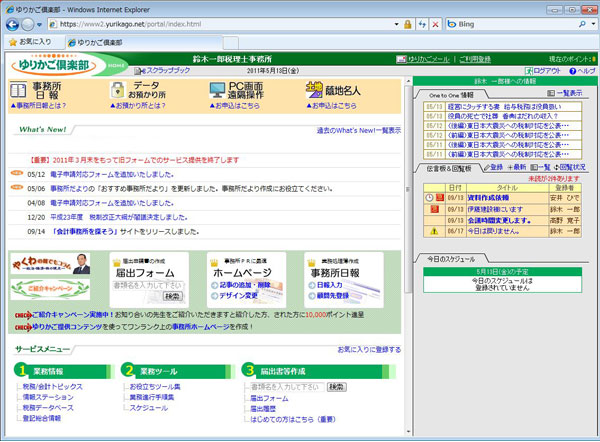Click 検索 button under 届出書等作成
Image resolution: width=600 pixels, height=442 pixels.
336,387
